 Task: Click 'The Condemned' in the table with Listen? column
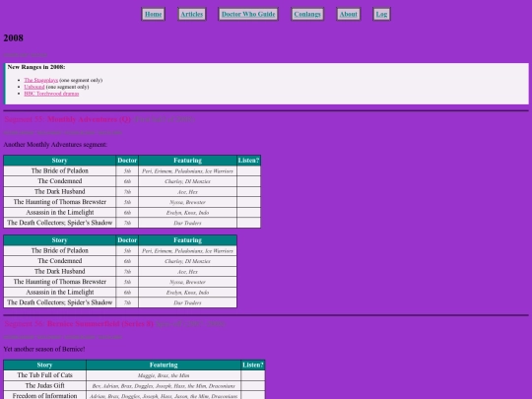pos(60,181)
